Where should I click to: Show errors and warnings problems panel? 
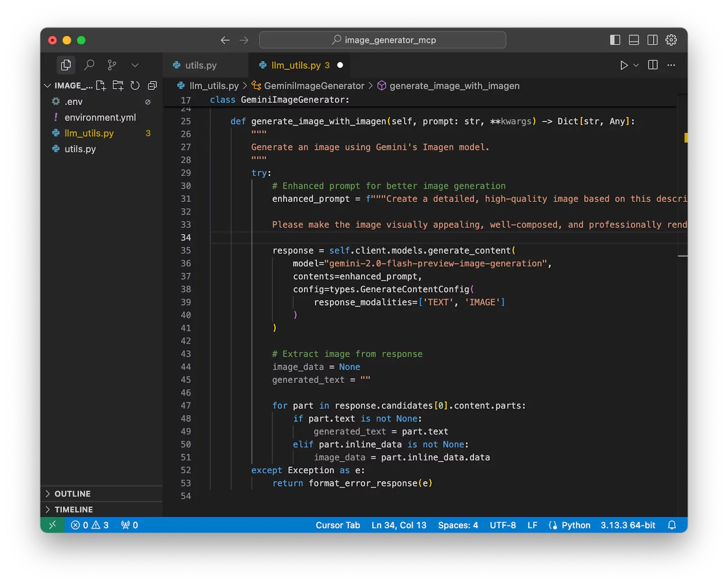tap(90, 525)
